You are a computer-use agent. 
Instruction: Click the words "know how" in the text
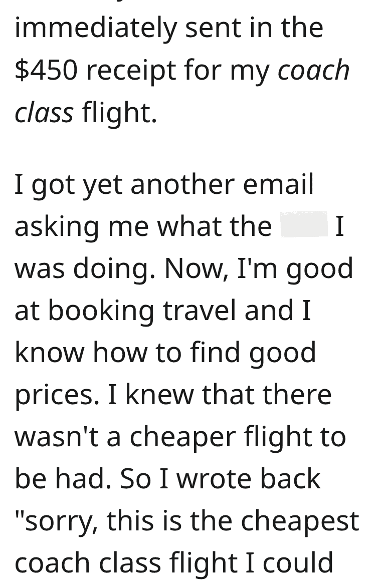[81, 352]
